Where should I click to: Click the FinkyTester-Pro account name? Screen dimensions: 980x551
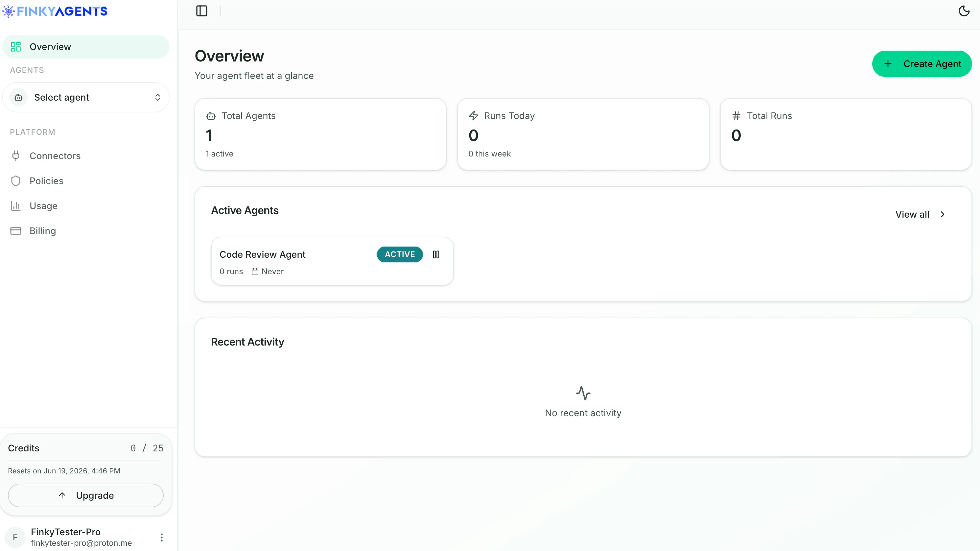tap(65, 532)
